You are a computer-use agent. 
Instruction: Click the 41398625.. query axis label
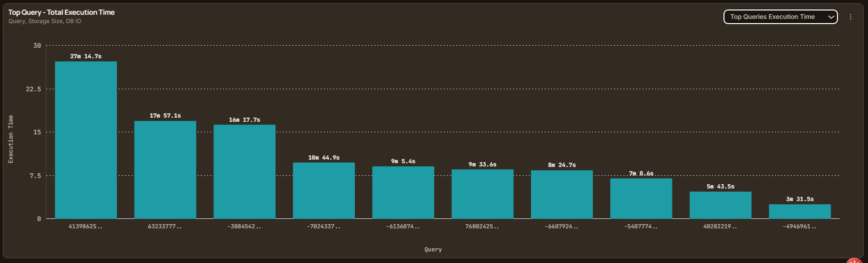tap(86, 227)
